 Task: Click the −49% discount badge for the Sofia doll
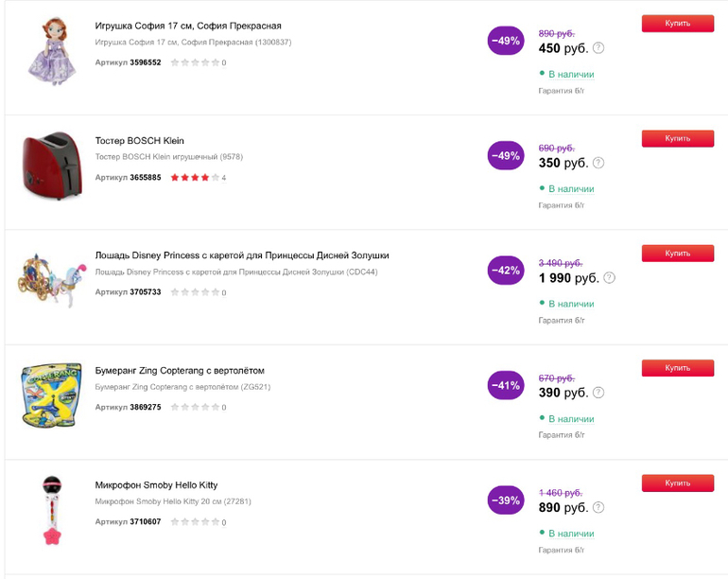[x=506, y=41]
